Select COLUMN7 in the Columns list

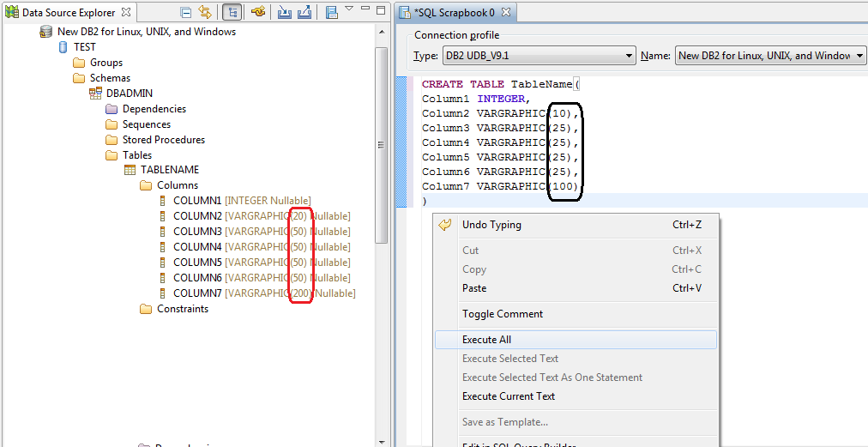point(197,293)
